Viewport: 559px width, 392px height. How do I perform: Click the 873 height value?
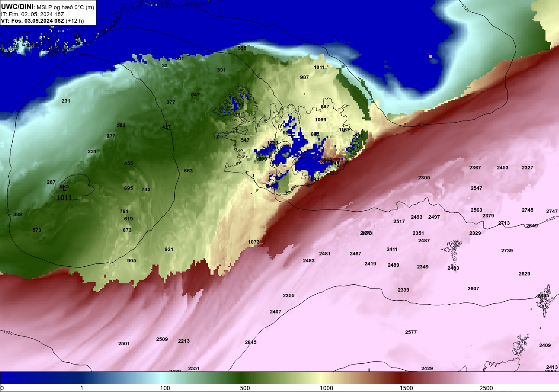(x=127, y=230)
